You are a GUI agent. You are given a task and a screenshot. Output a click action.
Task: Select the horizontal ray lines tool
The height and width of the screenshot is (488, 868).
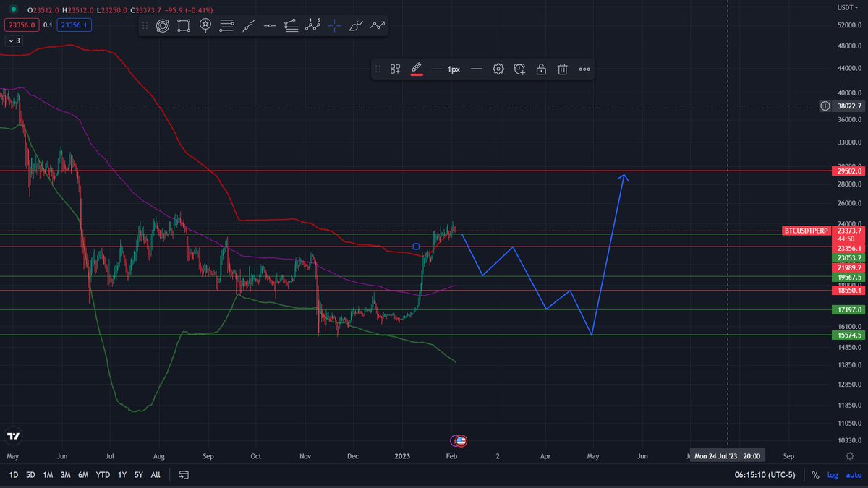pos(292,26)
